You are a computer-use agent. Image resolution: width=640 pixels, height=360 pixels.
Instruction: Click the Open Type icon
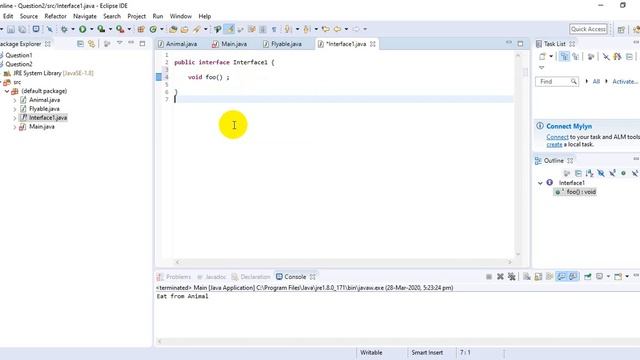173,29
